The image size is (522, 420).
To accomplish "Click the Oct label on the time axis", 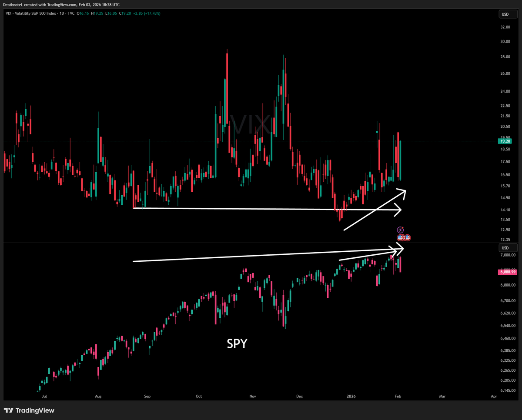I will [x=199, y=397].
